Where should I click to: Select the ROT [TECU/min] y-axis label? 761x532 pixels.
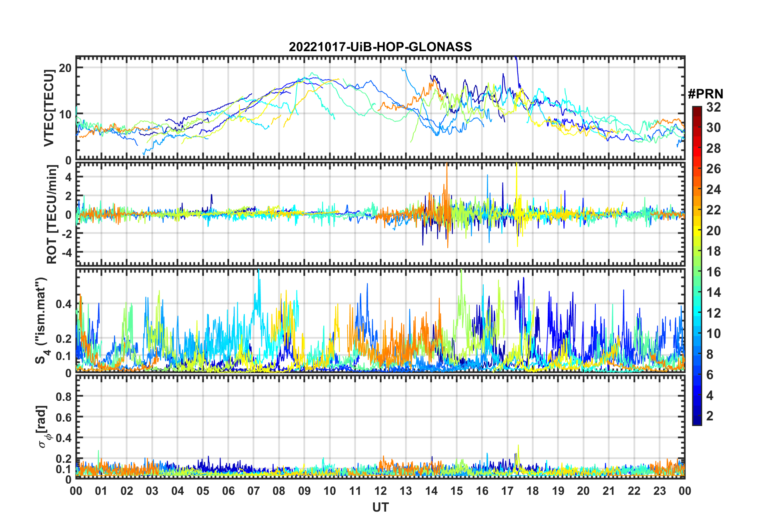click(x=52, y=214)
